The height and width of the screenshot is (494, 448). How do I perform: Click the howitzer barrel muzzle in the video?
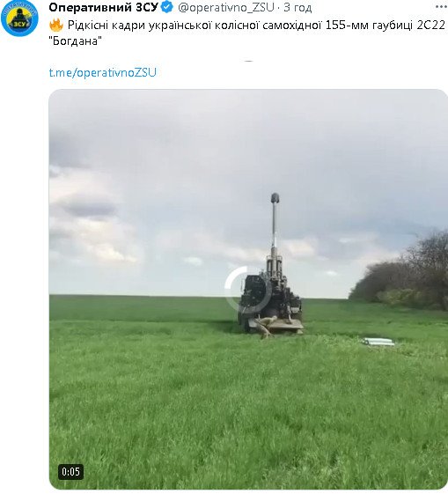275,198
